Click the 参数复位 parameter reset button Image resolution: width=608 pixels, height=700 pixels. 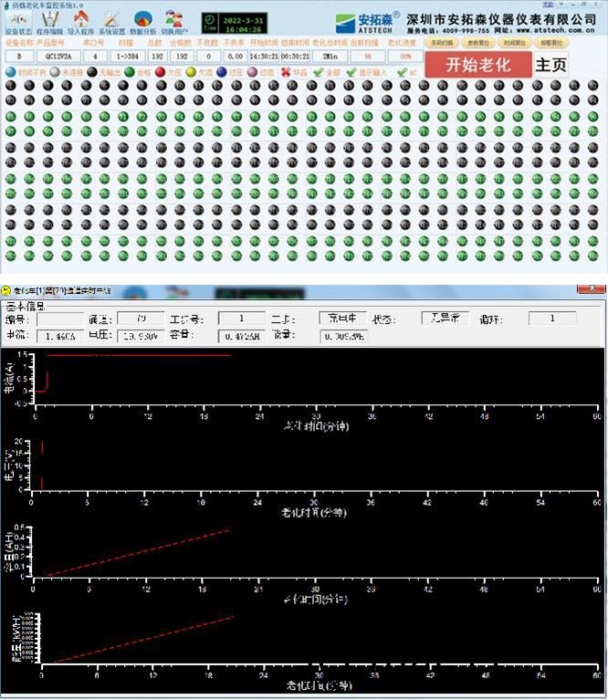(477, 42)
